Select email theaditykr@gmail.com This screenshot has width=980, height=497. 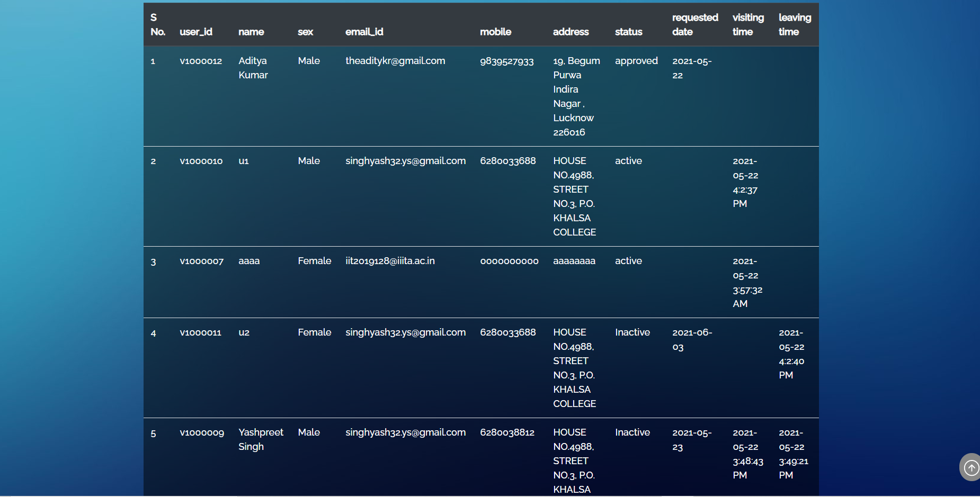pos(395,61)
